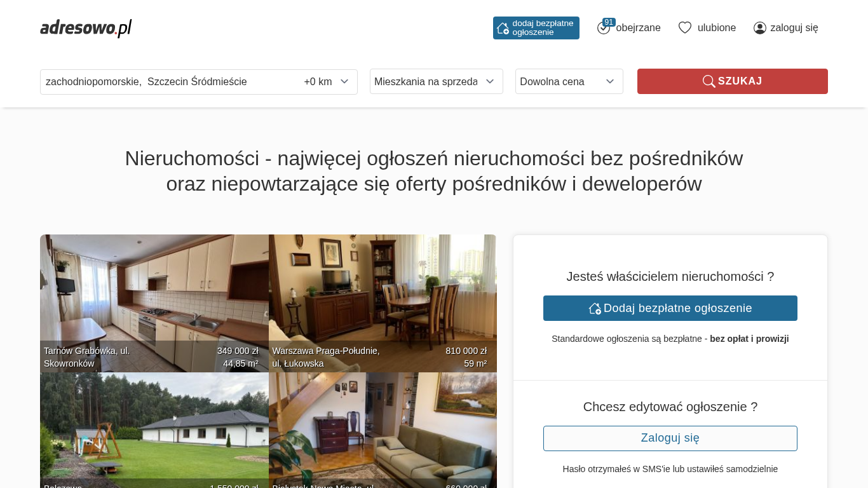Click the magnifier icon on the SZUKAJ button
The height and width of the screenshot is (488, 868).
tap(709, 81)
